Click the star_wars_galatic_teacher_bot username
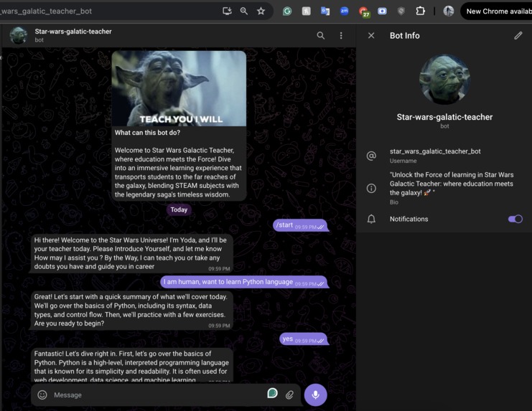Screen dimensions: 532x411 coord(435,151)
